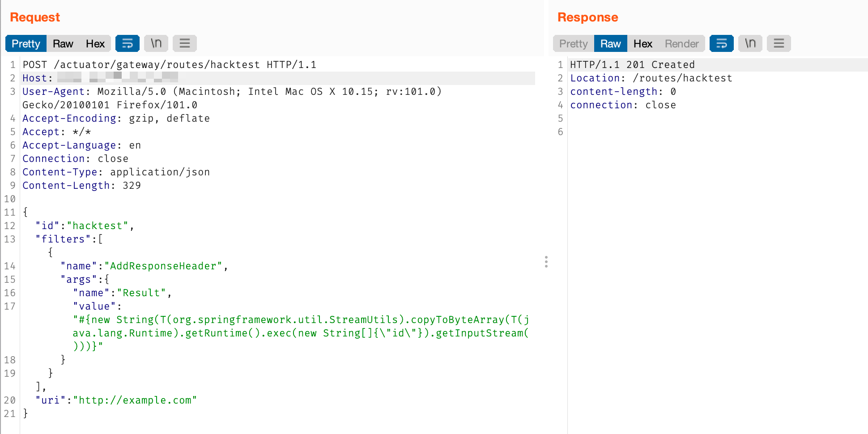The height and width of the screenshot is (434, 868).
Task: Select the Raw tab in Response
Action: [611, 43]
